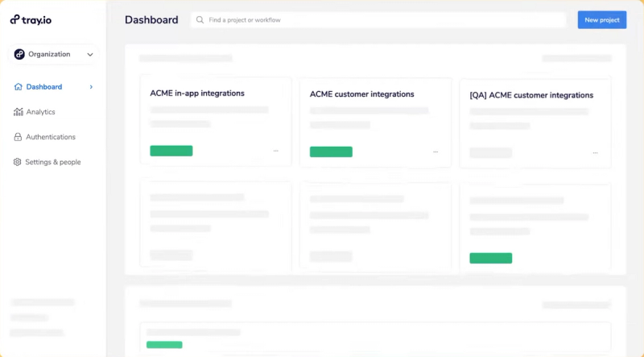Click the Dashboard home icon
This screenshot has width=644, height=357.
(x=18, y=87)
